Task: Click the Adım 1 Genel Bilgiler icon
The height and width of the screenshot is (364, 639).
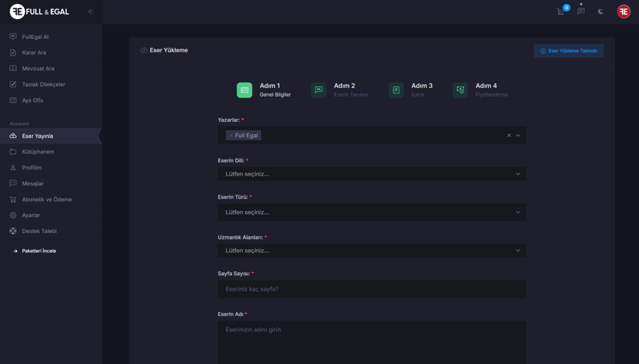Action: [244, 90]
